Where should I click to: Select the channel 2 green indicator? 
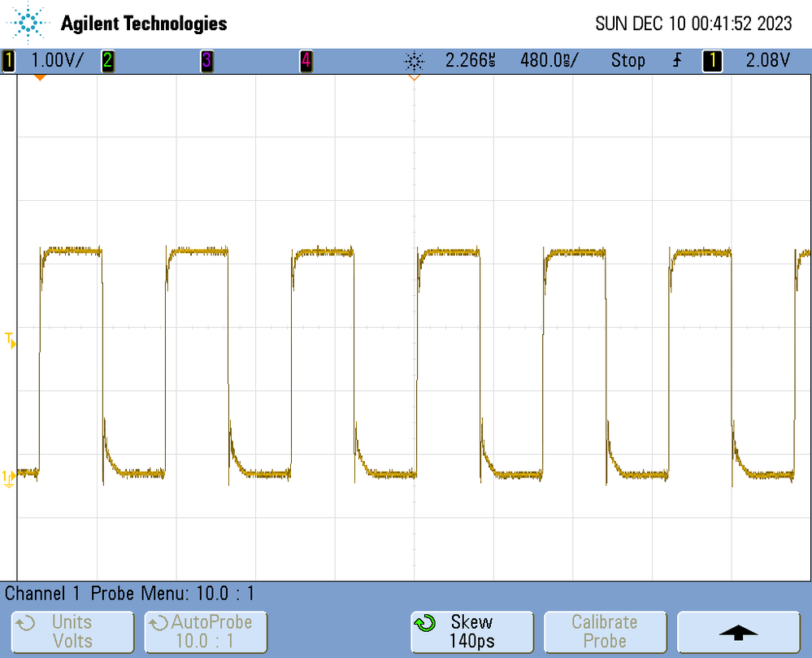pos(108,61)
